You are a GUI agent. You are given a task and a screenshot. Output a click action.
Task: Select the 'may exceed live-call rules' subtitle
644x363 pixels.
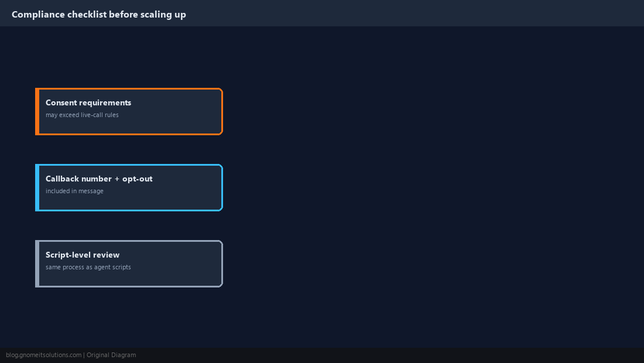(x=82, y=115)
